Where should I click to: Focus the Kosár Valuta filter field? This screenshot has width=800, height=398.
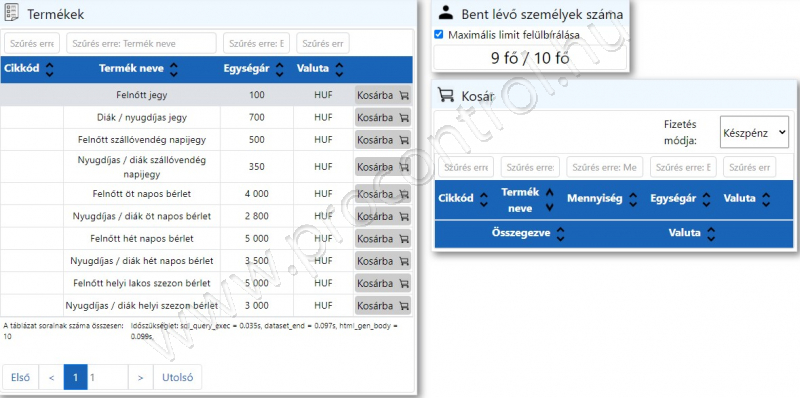point(749,167)
